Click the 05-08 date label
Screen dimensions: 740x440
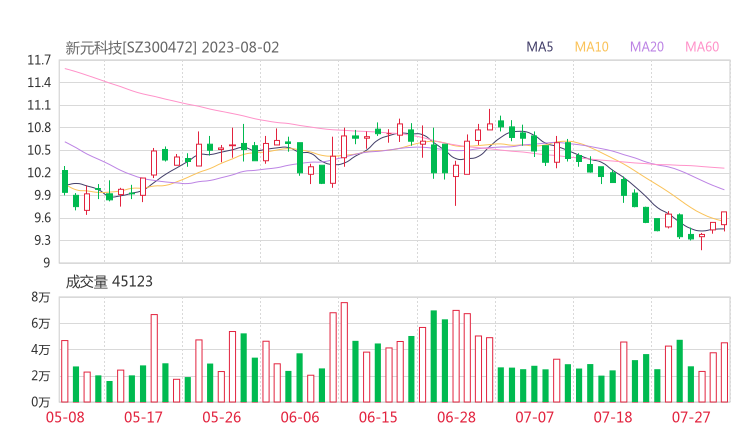pos(65,417)
